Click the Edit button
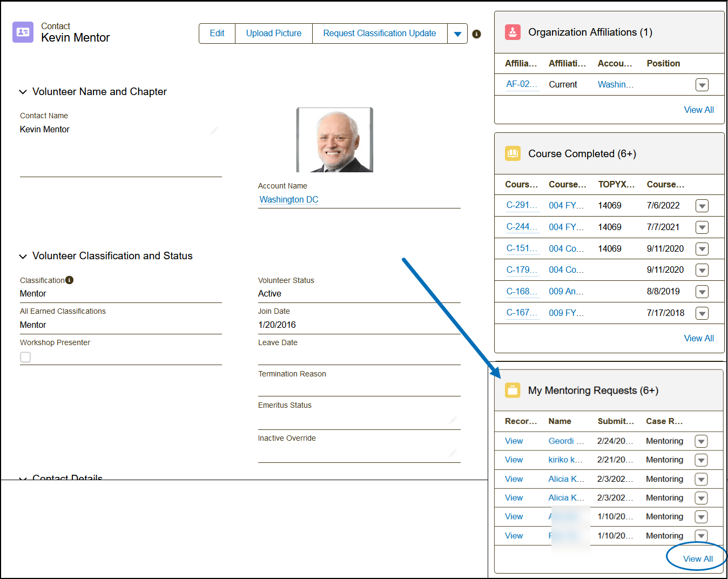This screenshot has width=728, height=579. coord(217,33)
